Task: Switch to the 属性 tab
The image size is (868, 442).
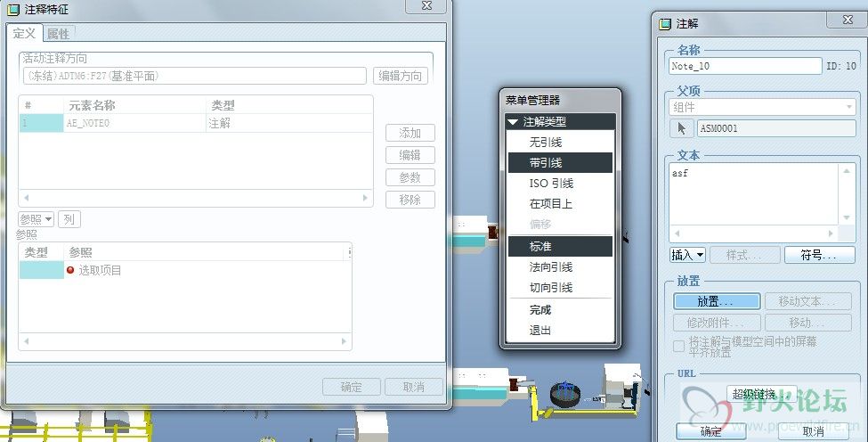Action: pos(58,34)
